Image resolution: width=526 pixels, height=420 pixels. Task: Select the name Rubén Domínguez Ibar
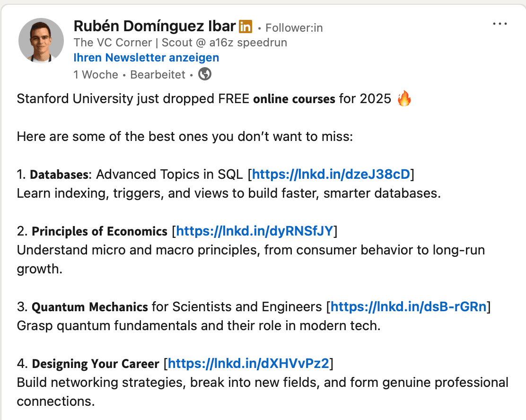click(x=154, y=26)
